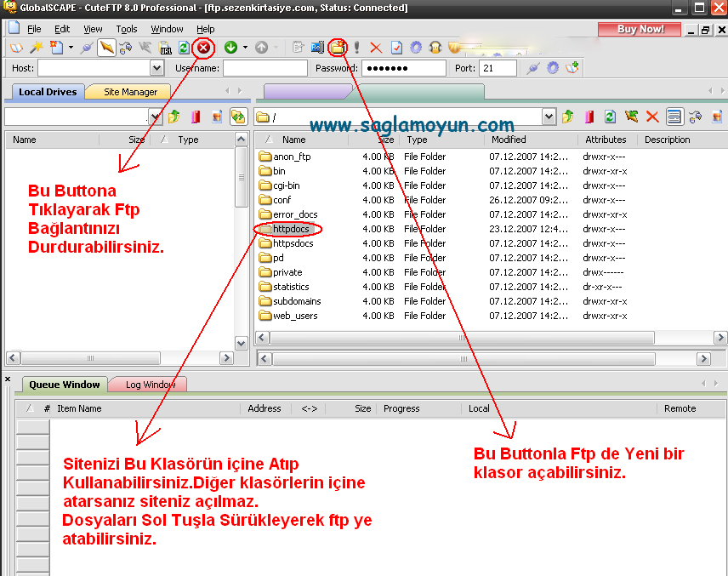Click the local pane properties icon
This screenshot has width=728, height=576.
[217, 117]
